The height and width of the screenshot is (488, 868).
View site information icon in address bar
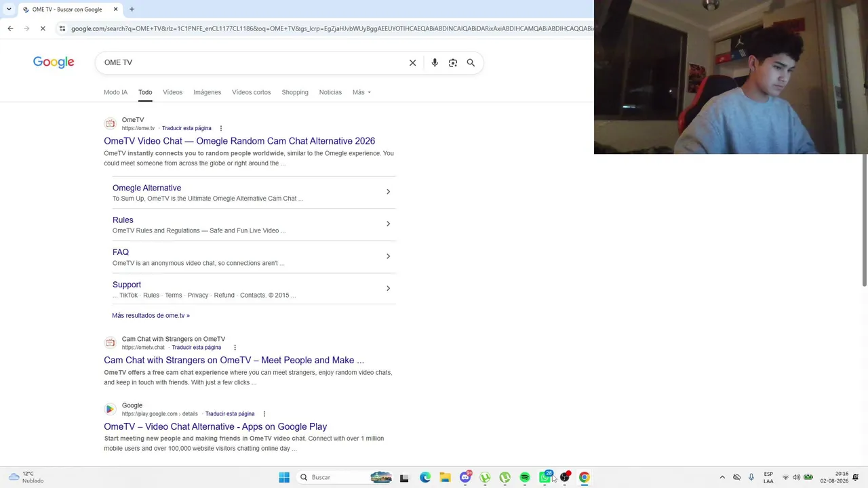[x=62, y=28]
